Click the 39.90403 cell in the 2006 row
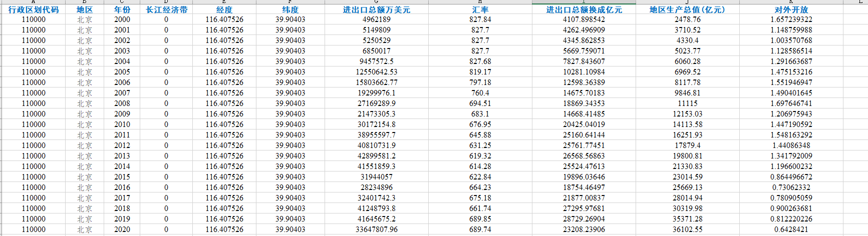 pyautogui.click(x=291, y=82)
